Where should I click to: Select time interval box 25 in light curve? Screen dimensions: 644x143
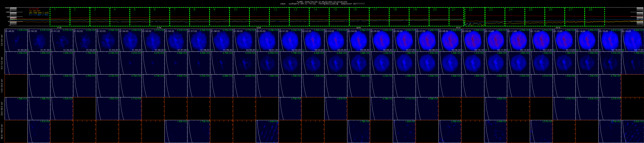(x=535, y=17)
